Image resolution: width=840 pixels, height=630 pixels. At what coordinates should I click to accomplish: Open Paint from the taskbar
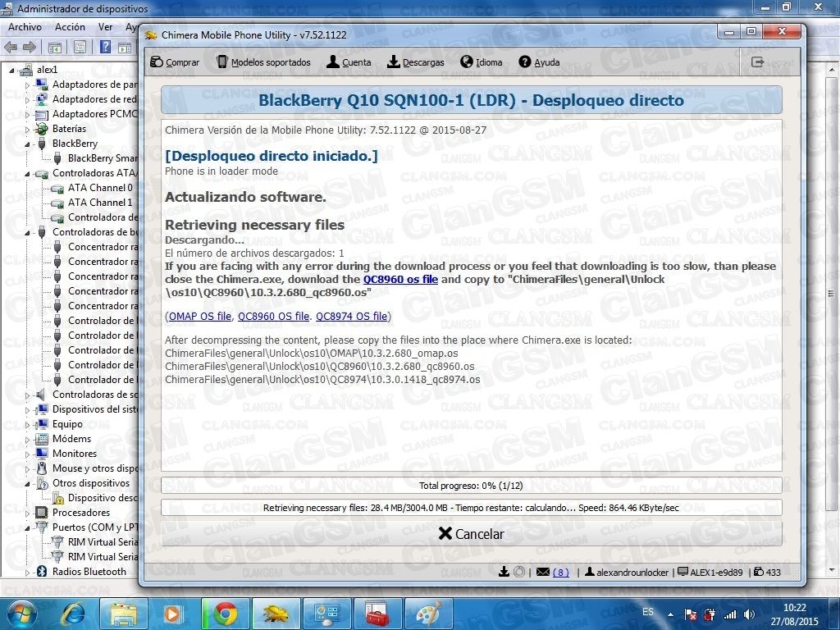pyautogui.click(x=428, y=614)
